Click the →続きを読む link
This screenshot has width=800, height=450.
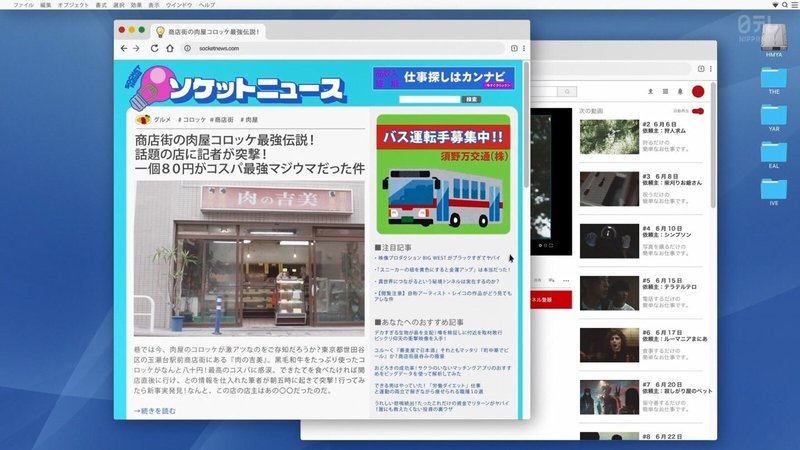(x=155, y=411)
